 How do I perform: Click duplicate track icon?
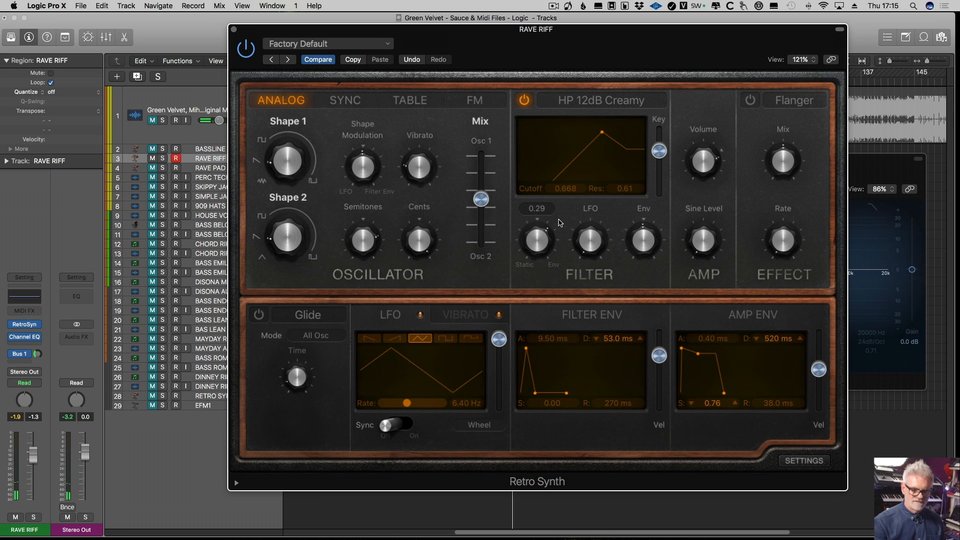[137, 77]
